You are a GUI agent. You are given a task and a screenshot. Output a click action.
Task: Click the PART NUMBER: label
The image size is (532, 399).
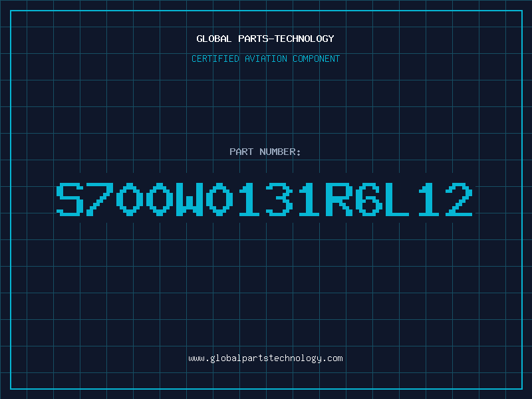(265, 152)
